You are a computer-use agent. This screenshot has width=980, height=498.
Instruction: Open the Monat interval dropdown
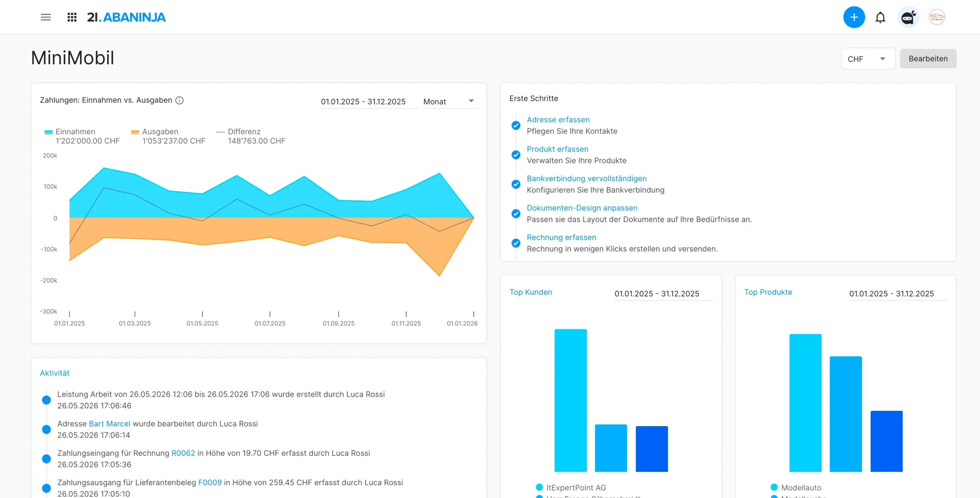[450, 102]
